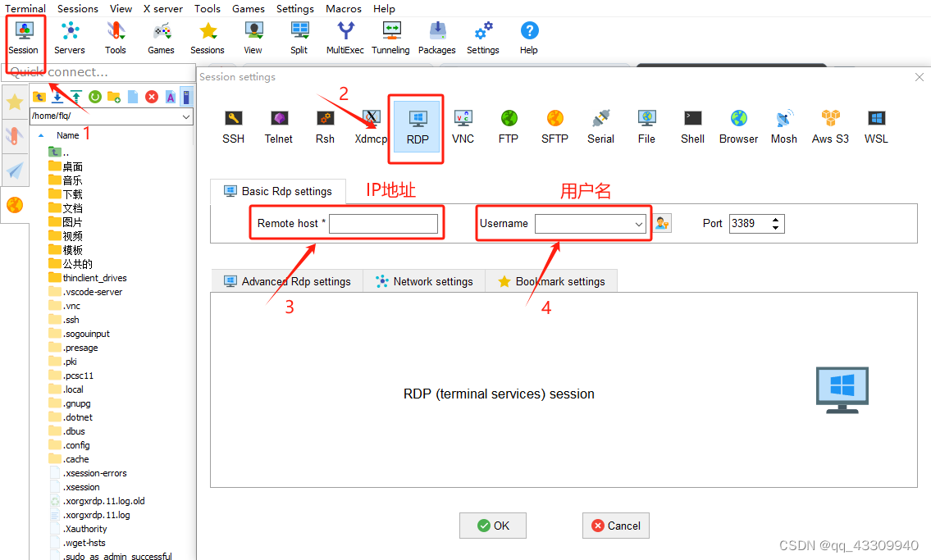Select the Rsh session type
This screenshot has height=560, width=931.
tap(325, 128)
